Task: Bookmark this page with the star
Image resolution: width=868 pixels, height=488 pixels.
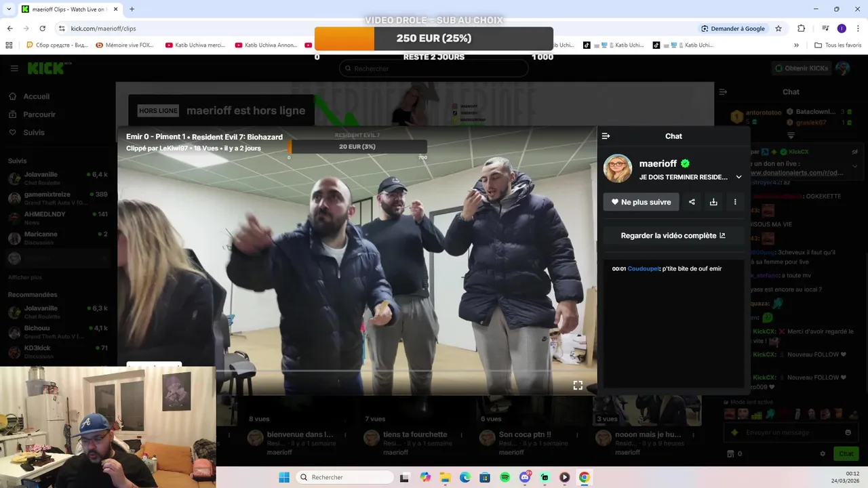Action: pos(778,28)
